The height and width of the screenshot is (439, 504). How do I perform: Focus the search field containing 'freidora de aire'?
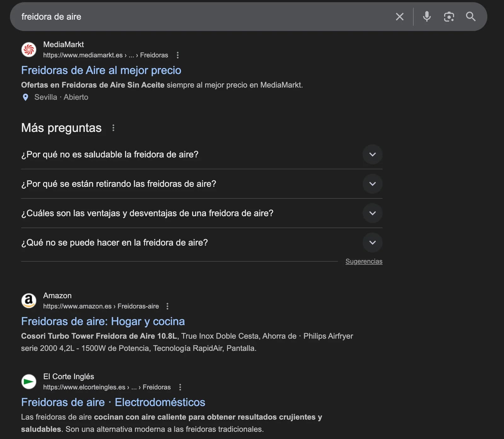202,17
